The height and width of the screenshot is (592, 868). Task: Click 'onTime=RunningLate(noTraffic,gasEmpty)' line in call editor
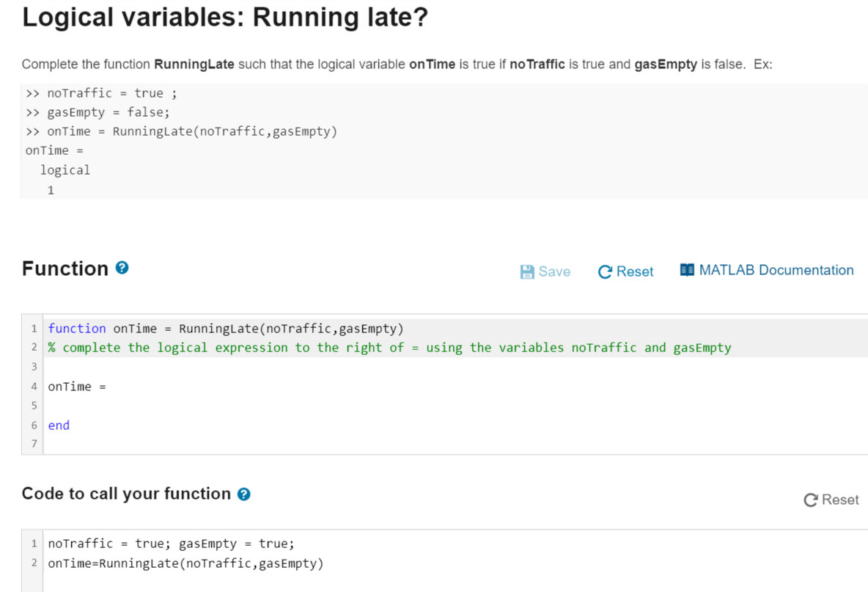(185, 563)
